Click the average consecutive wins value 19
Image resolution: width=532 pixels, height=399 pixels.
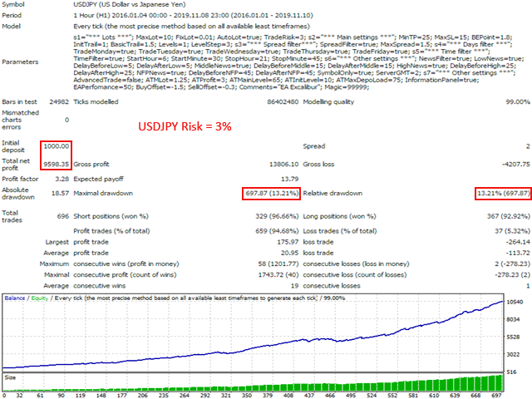(294, 286)
